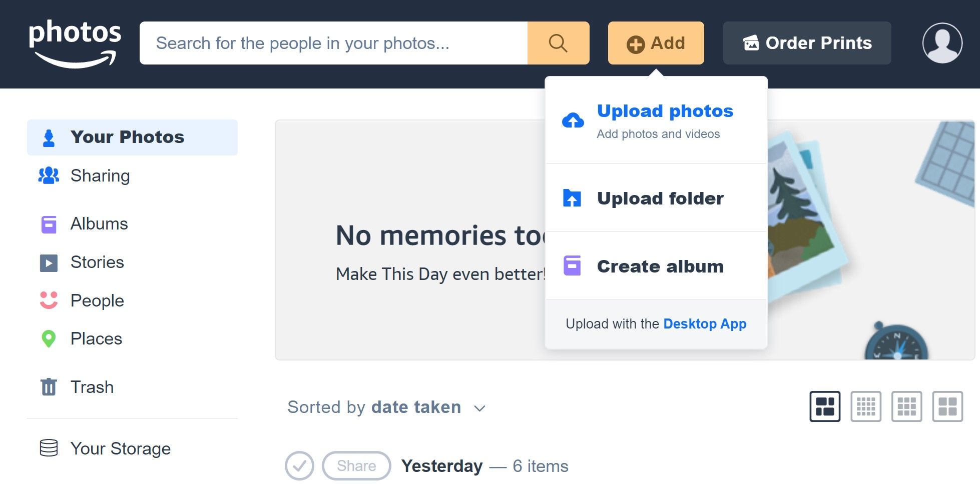The height and width of the screenshot is (484, 980).
Task: Open the Albums section
Action: 99,223
